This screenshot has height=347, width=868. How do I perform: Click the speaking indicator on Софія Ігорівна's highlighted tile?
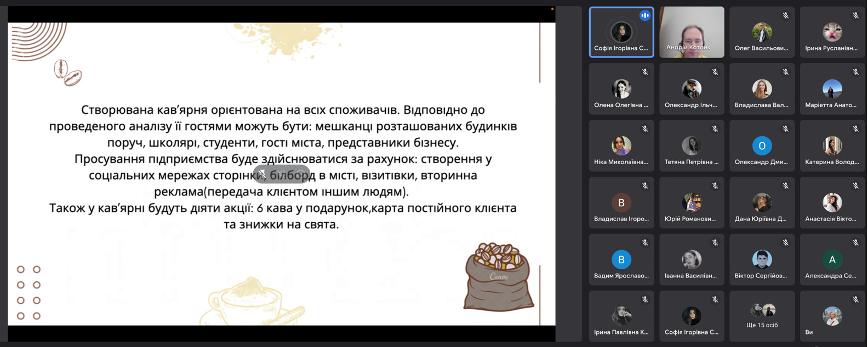pos(644,16)
